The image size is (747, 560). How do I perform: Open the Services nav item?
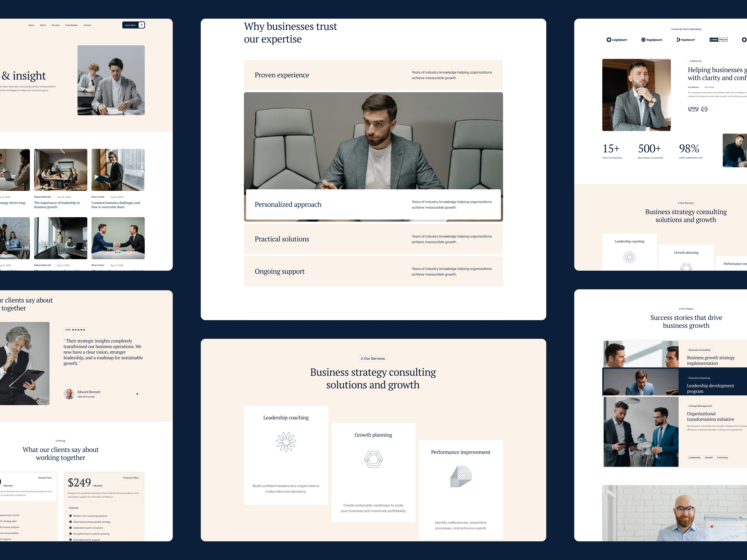click(56, 25)
